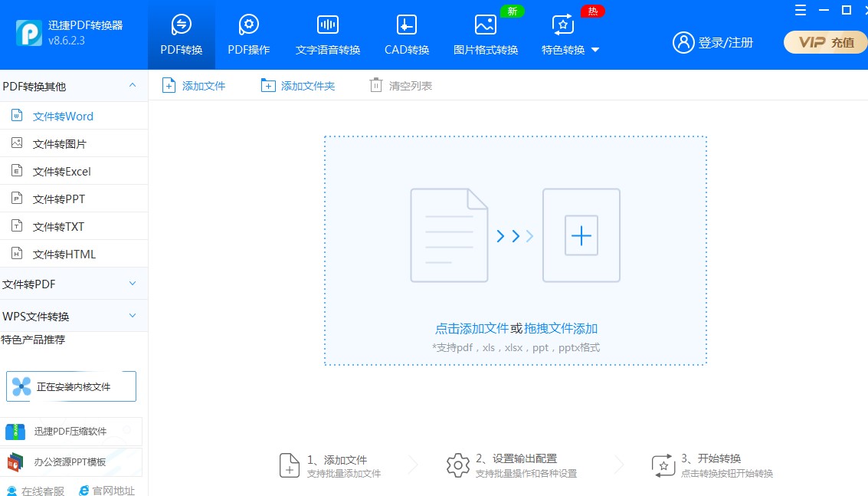
Task: Click the VIP充值 button
Action: point(825,43)
